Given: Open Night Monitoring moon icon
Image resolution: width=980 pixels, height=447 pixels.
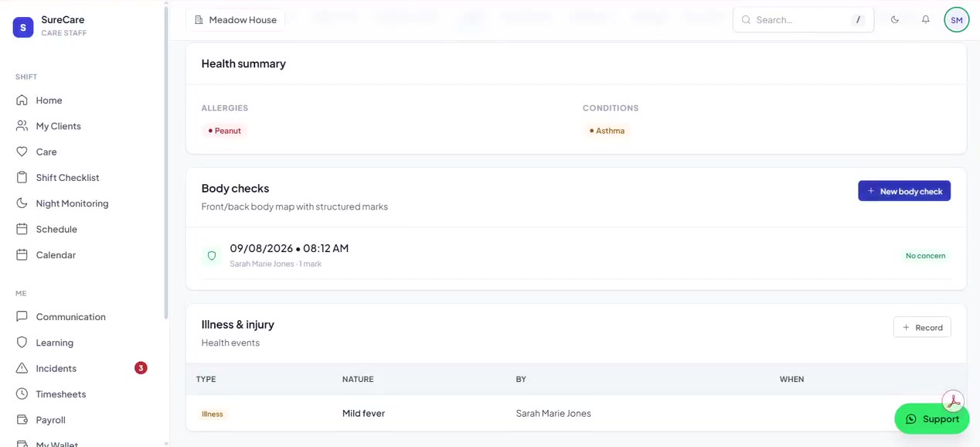Looking at the screenshot, I should coord(22,203).
